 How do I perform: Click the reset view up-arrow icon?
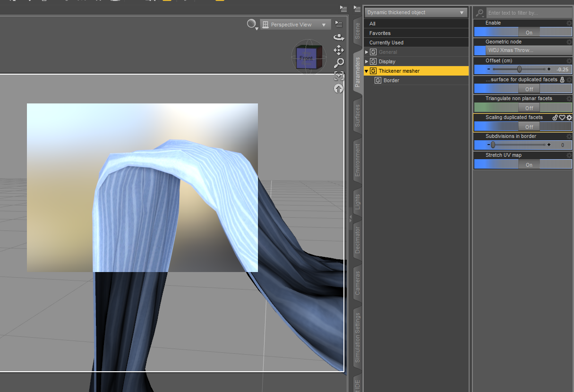tap(339, 88)
